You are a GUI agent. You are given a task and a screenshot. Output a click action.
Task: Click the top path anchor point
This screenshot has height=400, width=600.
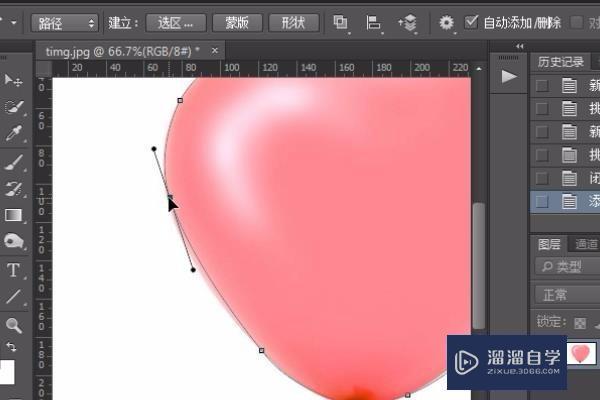[180, 100]
